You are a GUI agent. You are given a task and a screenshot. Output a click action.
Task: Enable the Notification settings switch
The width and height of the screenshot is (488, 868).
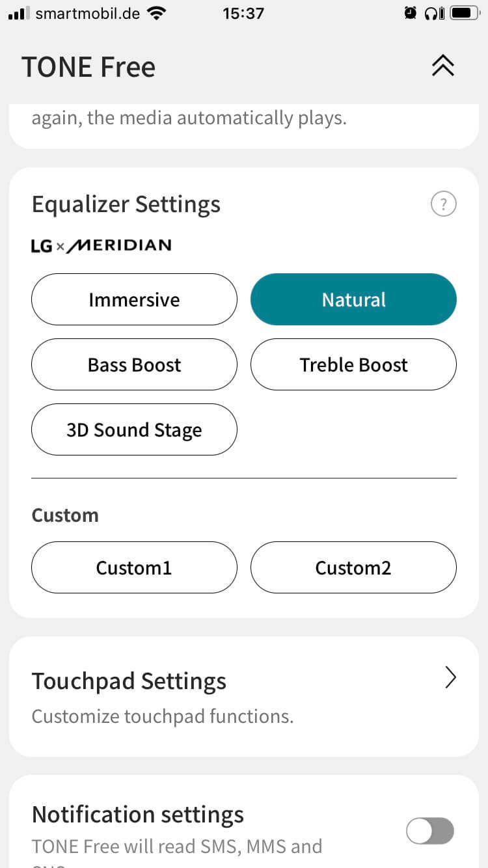point(429,831)
